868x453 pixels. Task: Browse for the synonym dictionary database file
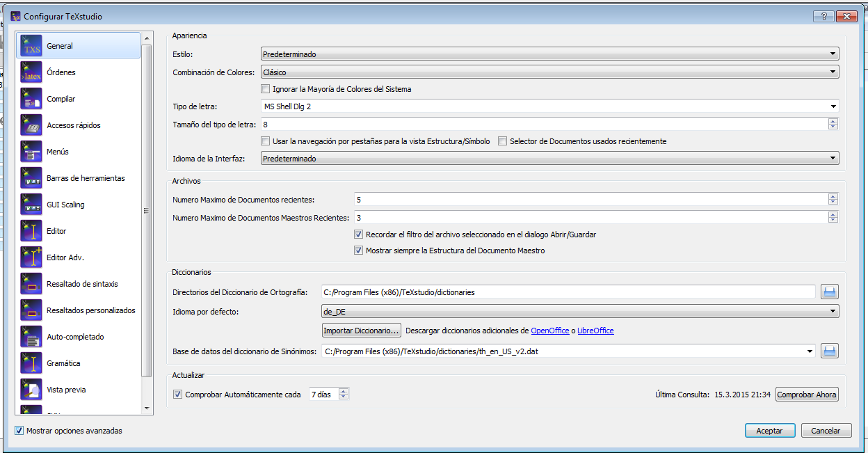pyautogui.click(x=830, y=351)
